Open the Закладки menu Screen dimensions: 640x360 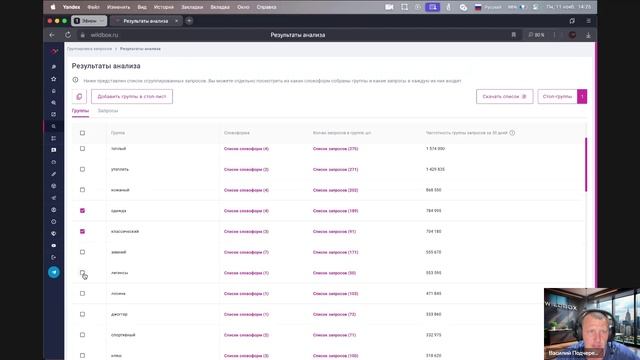(192, 7)
